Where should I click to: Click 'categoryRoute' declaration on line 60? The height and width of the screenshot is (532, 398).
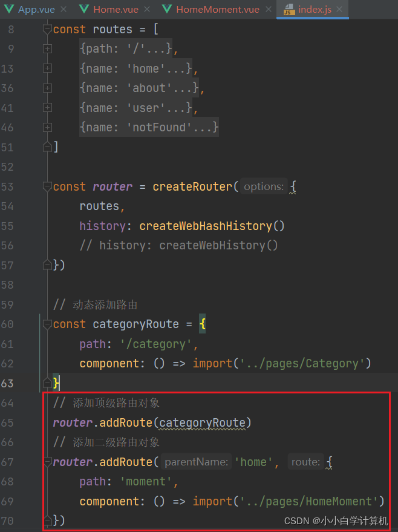(x=135, y=324)
